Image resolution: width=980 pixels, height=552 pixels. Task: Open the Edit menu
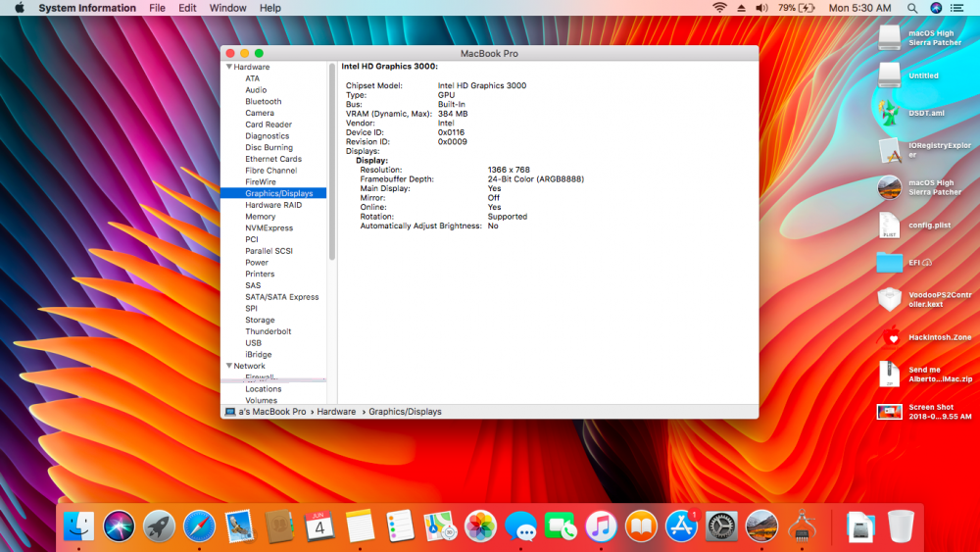click(187, 8)
